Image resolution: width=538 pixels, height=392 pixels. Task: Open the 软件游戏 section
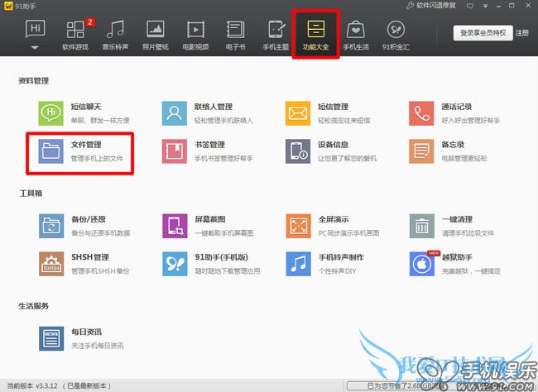pos(75,35)
